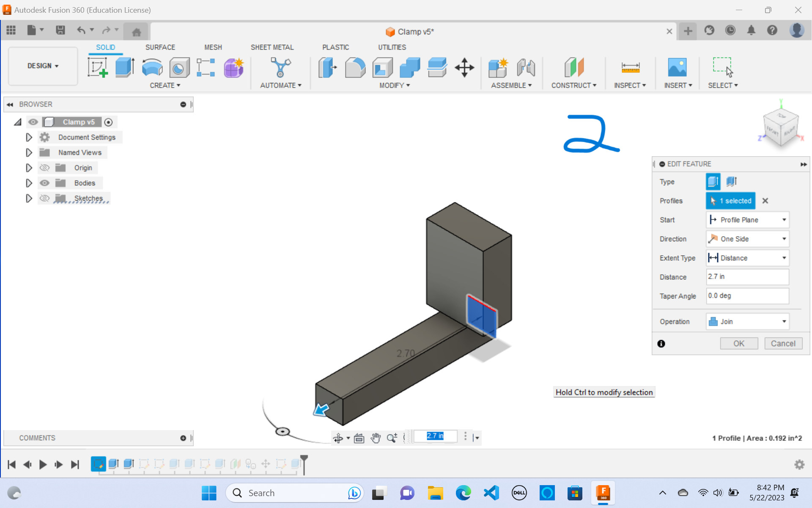Edit the Distance input field
This screenshot has width=812, height=508.
747,276
